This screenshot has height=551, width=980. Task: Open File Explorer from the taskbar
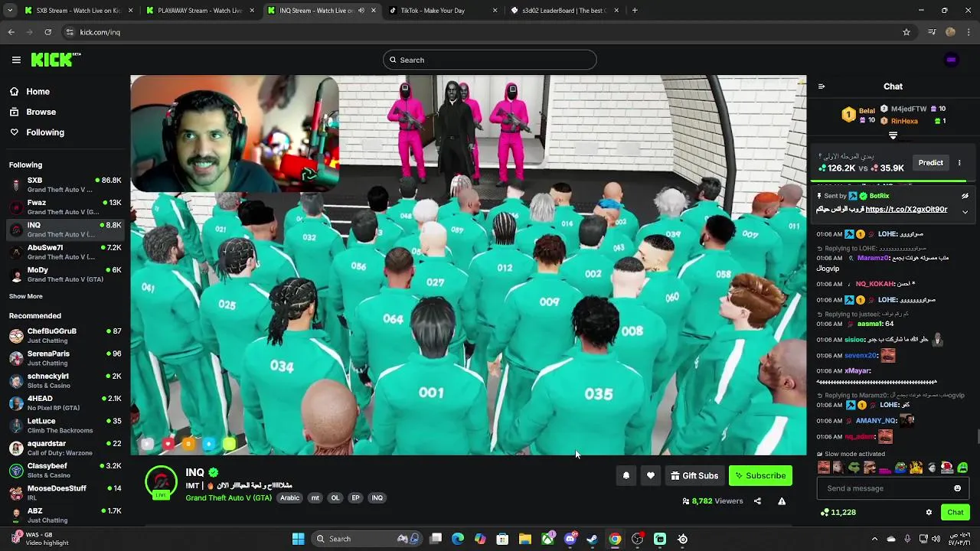click(x=525, y=539)
